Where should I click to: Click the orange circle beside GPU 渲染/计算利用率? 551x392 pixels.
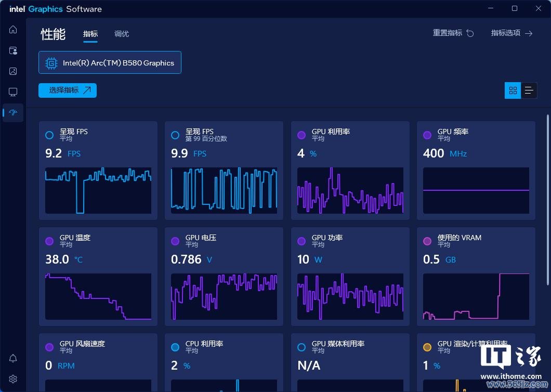pos(427,347)
